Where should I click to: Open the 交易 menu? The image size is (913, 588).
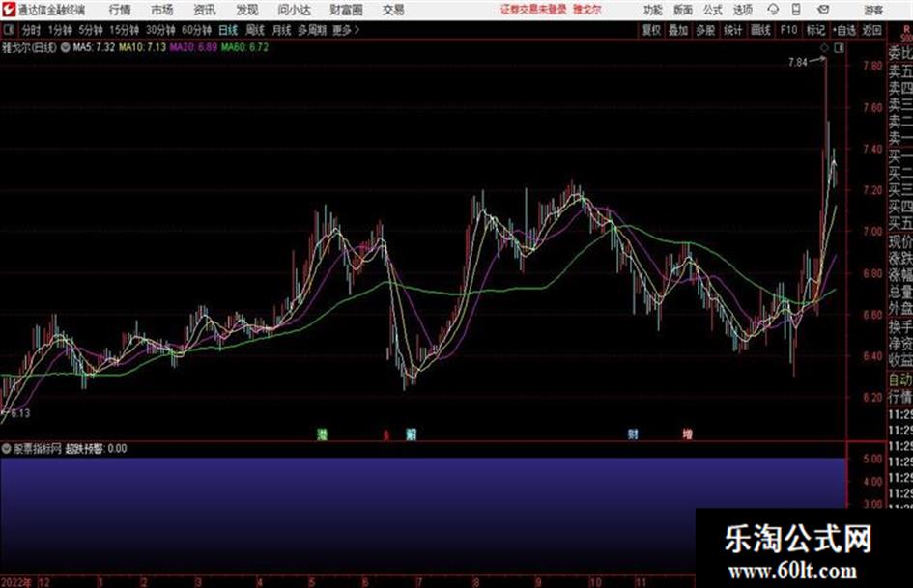(x=393, y=10)
